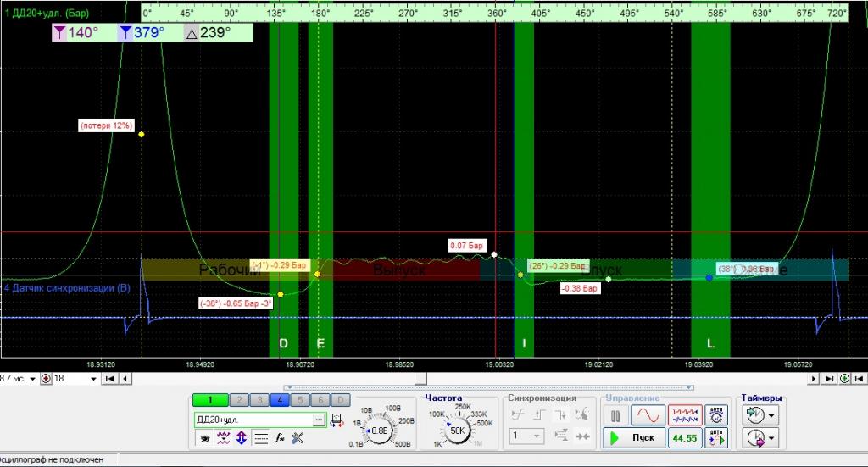Click the manual trigger hand icon
Screen dimensions: 868x467
click(x=581, y=414)
